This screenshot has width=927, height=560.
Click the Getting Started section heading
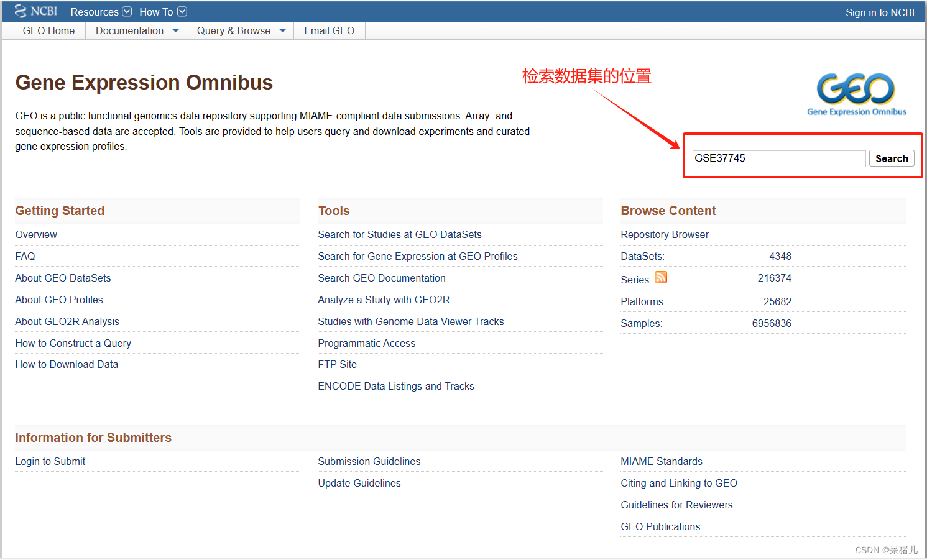point(60,211)
